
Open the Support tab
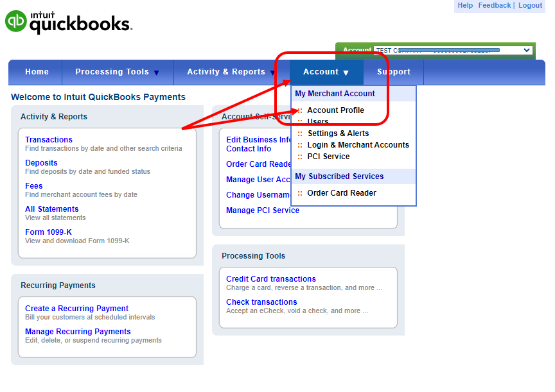tap(394, 72)
